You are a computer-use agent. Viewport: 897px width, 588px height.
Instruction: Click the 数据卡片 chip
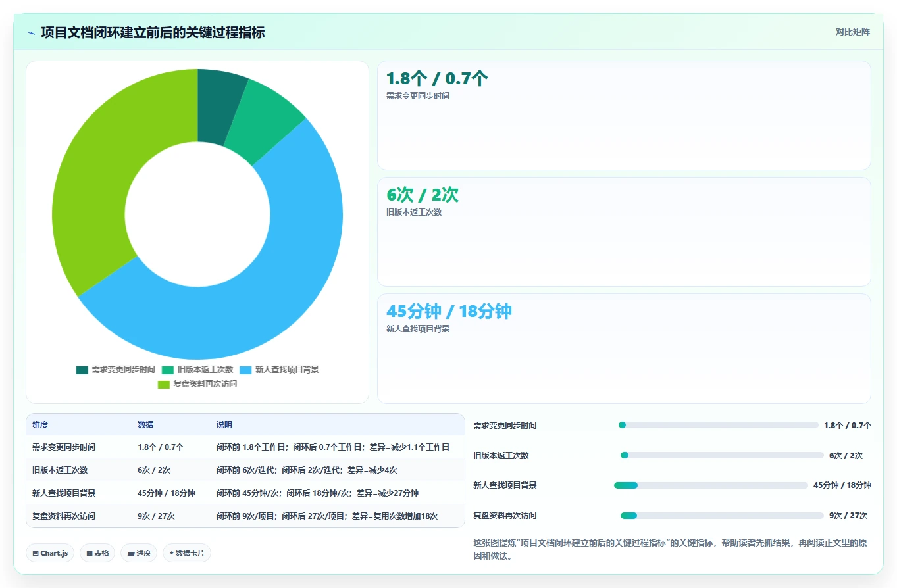(187, 553)
